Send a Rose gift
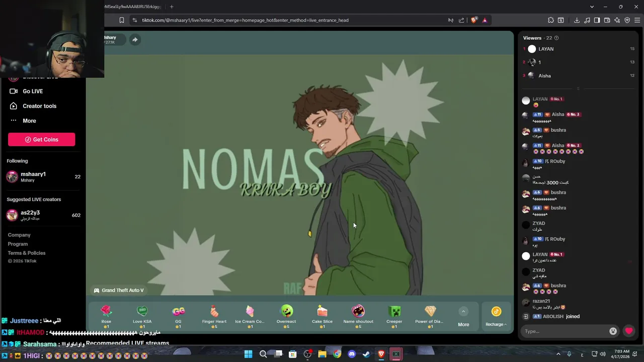This screenshot has height=362, width=644. click(106, 316)
